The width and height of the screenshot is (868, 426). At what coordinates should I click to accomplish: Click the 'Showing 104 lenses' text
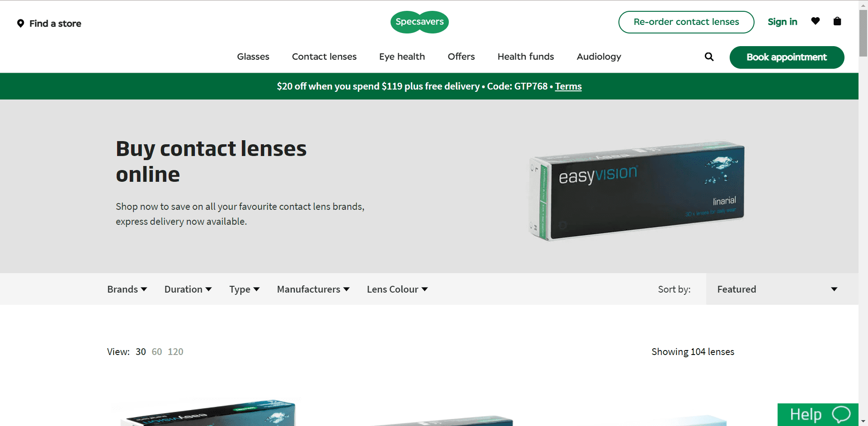[x=693, y=352]
